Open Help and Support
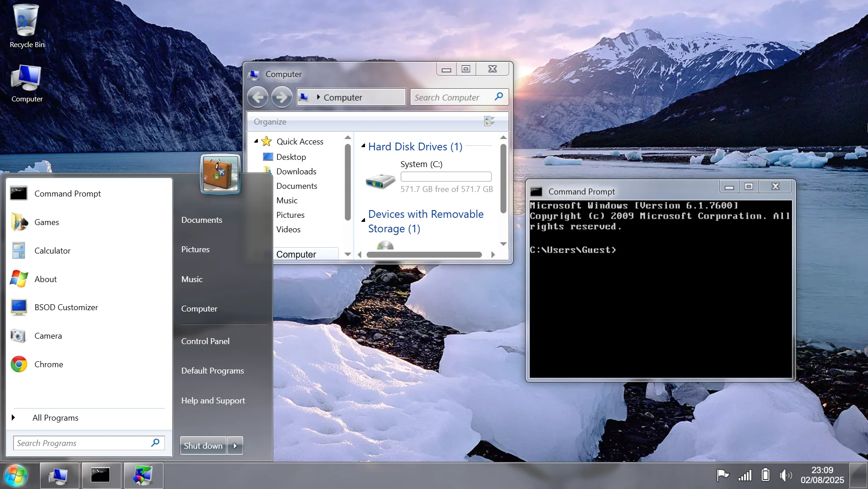The height and width of the screenshot is (489, 868). coord(213,400)
